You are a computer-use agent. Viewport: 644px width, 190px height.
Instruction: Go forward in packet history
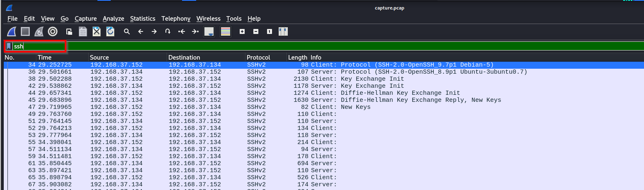[154, 31]
